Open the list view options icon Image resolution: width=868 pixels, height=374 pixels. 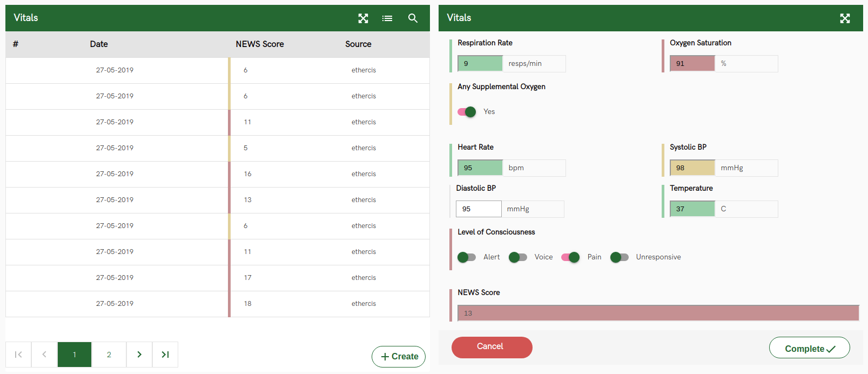click(x=387, y=18)
